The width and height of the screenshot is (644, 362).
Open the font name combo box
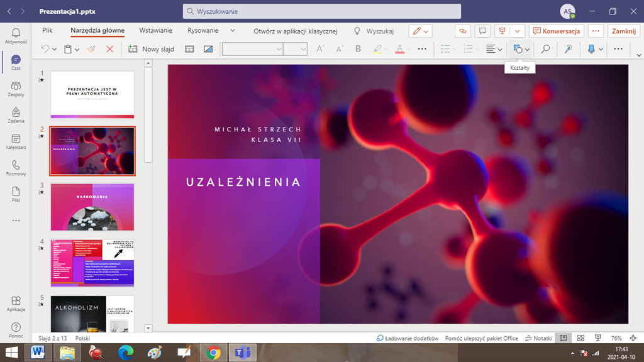(x=252, y=49)
